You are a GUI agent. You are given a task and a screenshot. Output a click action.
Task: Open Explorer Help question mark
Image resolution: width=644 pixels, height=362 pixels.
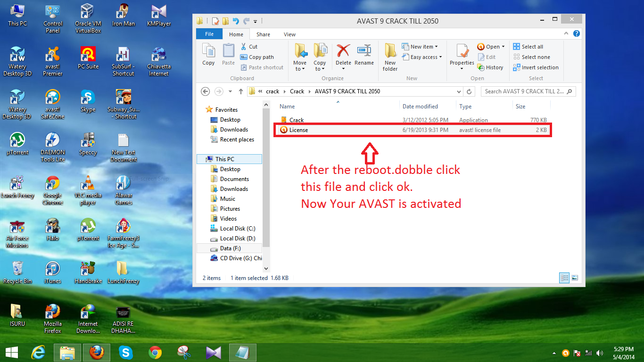(x=577, y=34)
